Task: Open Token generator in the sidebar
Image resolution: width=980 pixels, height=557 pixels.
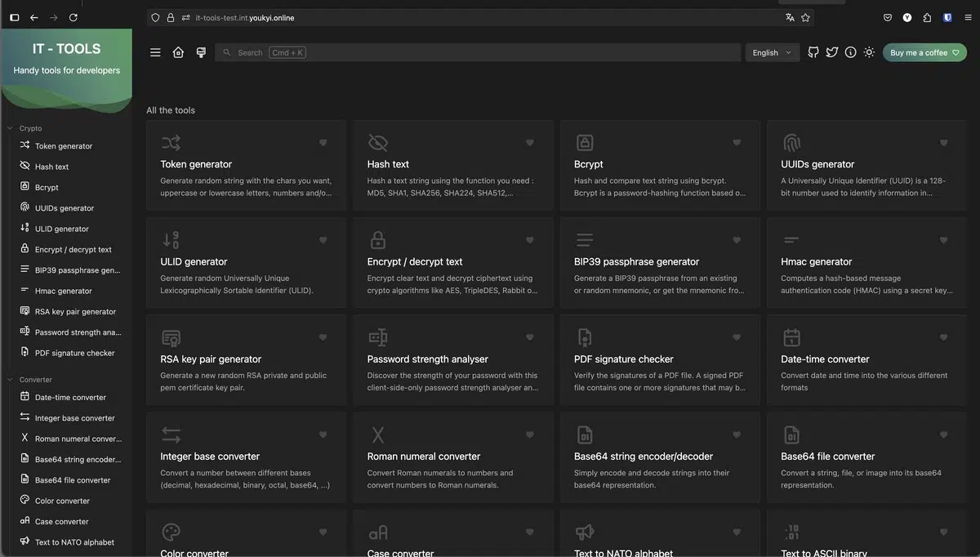Action: pos(64,146)
